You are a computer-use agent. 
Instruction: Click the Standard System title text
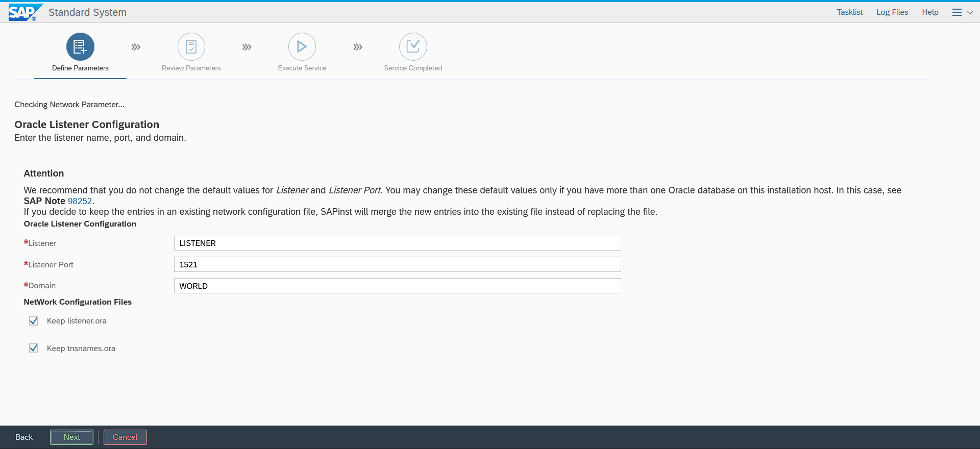click(x=87, y=12)
